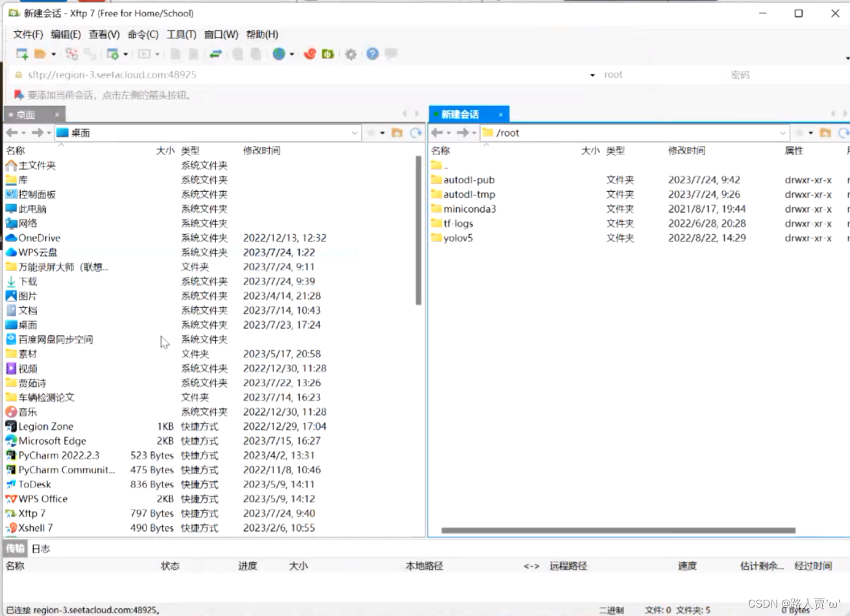Image resolution: width=850 pixels, height=616 pixels.
Task: Open the yolov5 folder in remote pane
Action: pos(455,238)
